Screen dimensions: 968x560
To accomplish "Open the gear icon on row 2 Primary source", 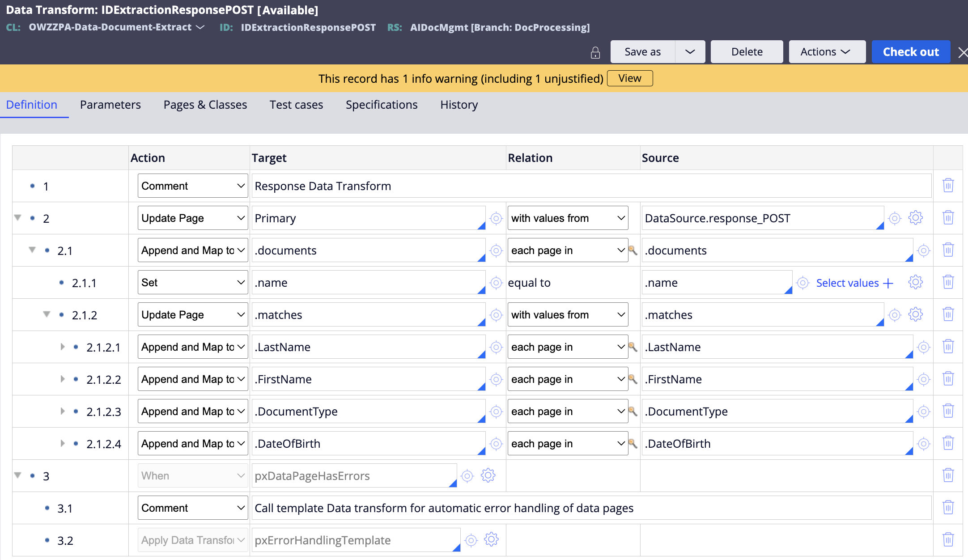I will (915, 218).
